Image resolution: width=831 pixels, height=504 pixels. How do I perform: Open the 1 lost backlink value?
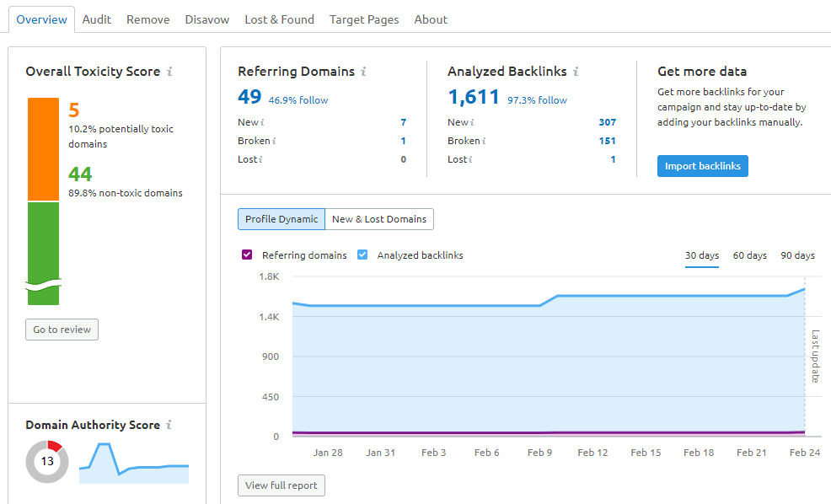point(614,159)
